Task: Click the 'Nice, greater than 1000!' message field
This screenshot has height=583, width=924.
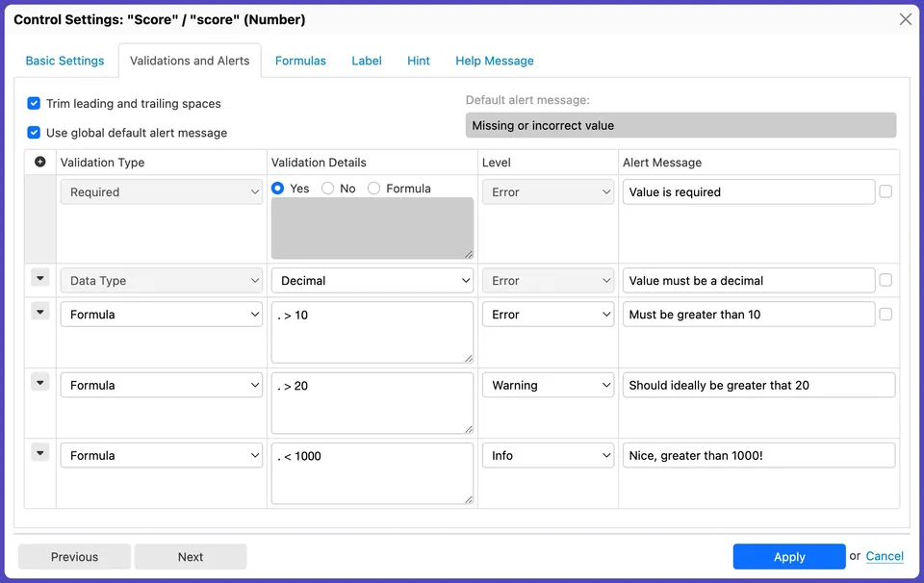Action: 758,456
